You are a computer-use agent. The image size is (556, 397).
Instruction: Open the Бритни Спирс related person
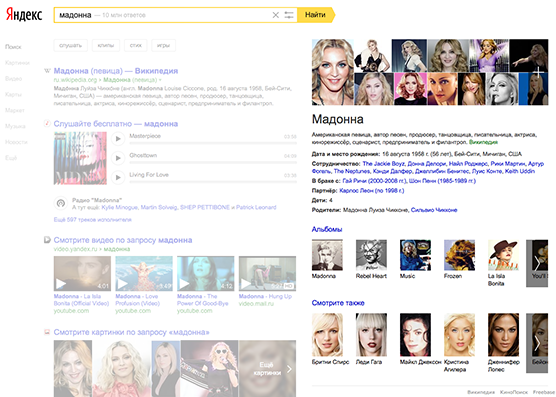pos(327,335)
